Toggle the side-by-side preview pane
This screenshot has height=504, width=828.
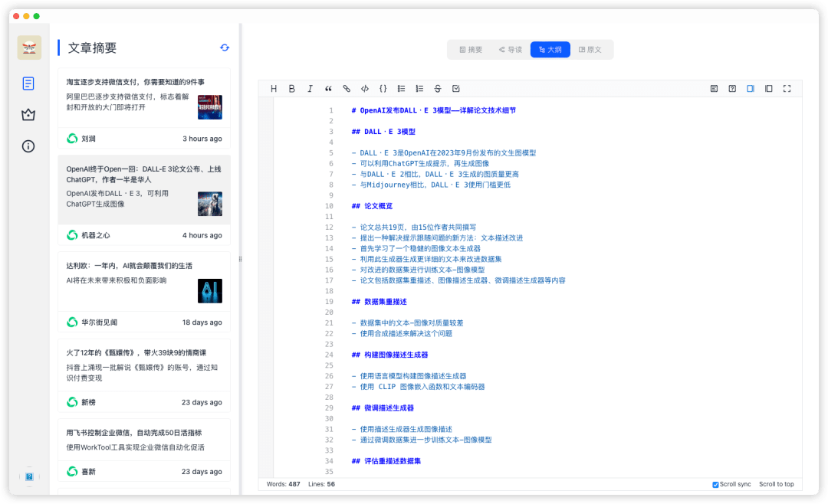[x=751, y=89]
